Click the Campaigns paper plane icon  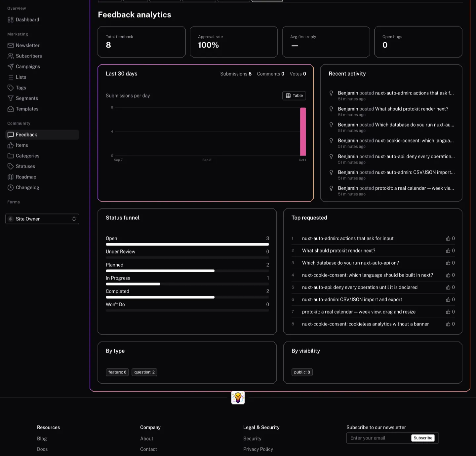tap(11, 67)
